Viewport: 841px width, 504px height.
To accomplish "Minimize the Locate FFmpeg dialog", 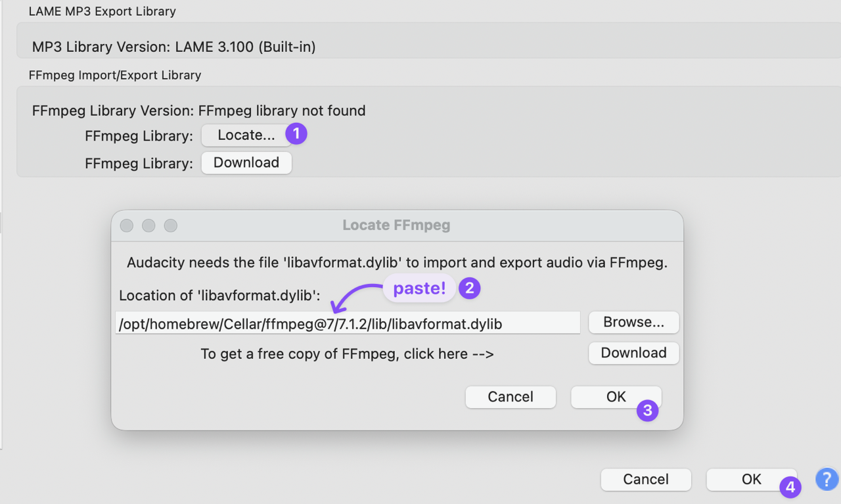I will click(x=148, y=225).
